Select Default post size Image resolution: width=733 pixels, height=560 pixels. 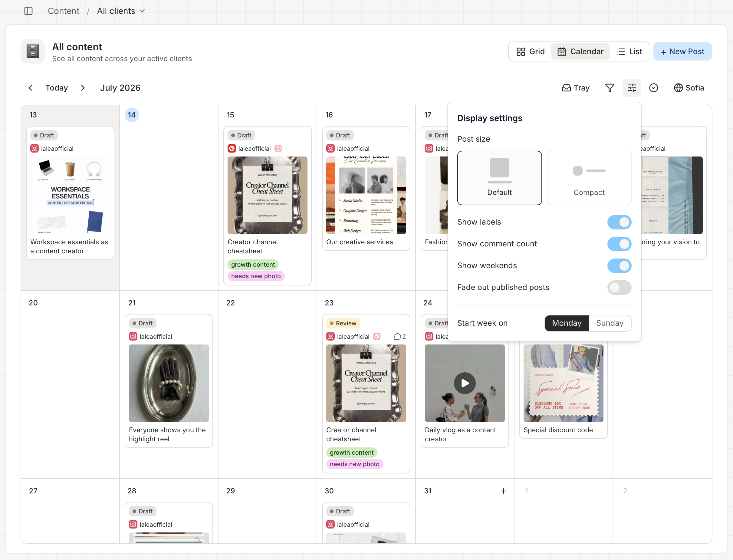pos(499,178)
